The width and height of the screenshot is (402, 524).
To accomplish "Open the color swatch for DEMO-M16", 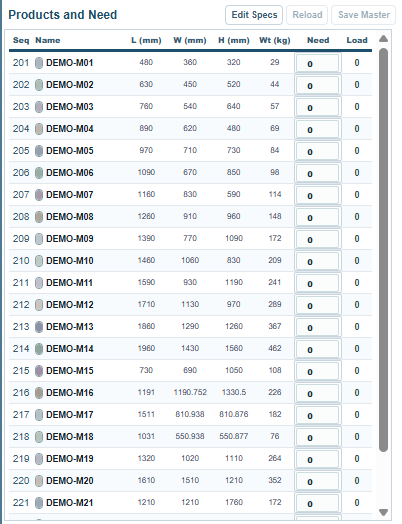I will pyautogui.click(x=39, y=393).
